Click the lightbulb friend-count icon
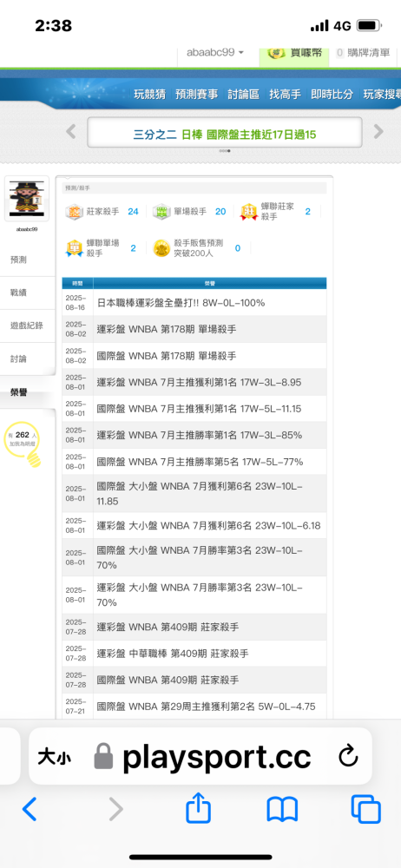This screenshot has height=868, width=401. click(x=23, y=444)
